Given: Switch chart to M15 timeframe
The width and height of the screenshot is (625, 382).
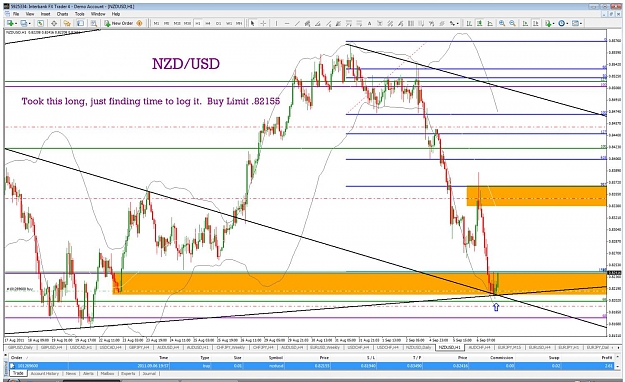Looking at the screenshot, I should (x=177, y=24).
